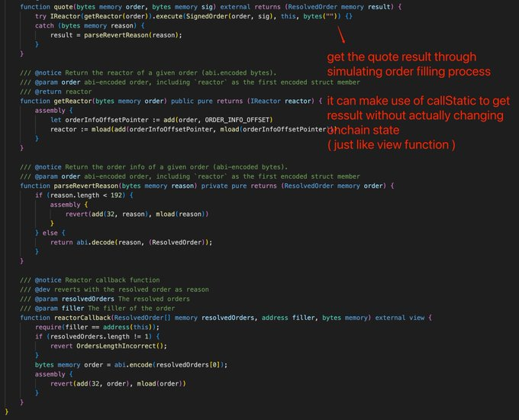Click comment '/// @notice Return the reactor of a given order'
519x420 pixels.
pos(148,73)
